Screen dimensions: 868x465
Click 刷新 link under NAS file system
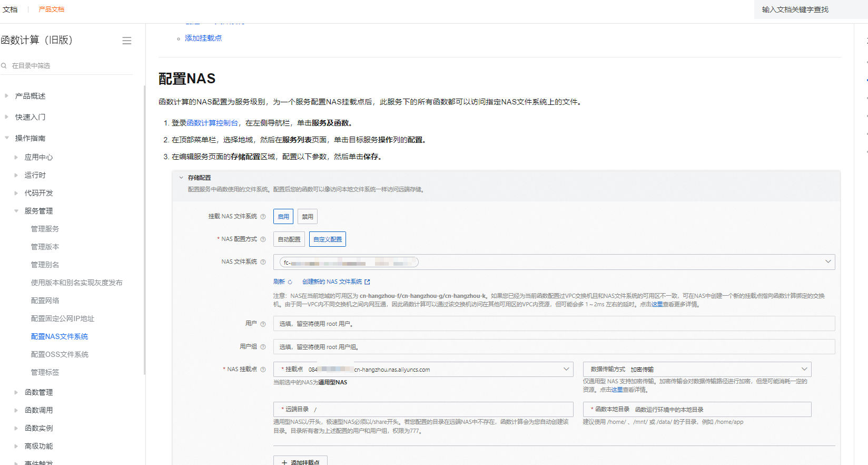tap(279, 282)
